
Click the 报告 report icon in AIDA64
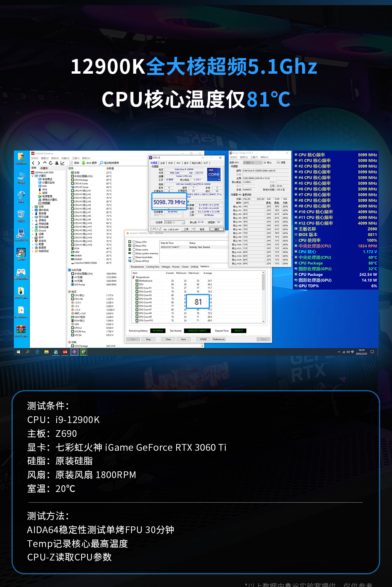pyautogui.click(x=71, y=163)
